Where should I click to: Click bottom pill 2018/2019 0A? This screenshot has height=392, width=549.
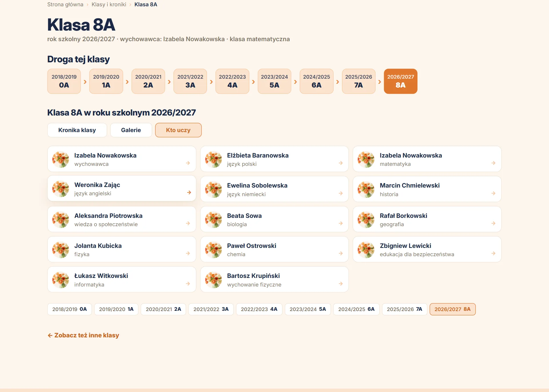[x=69, y=309]
